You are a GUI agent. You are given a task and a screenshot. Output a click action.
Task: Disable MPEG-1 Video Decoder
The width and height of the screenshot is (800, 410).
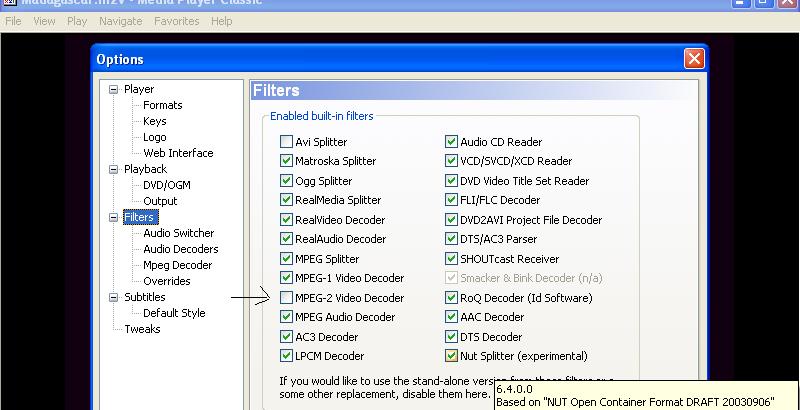(286, 278)
